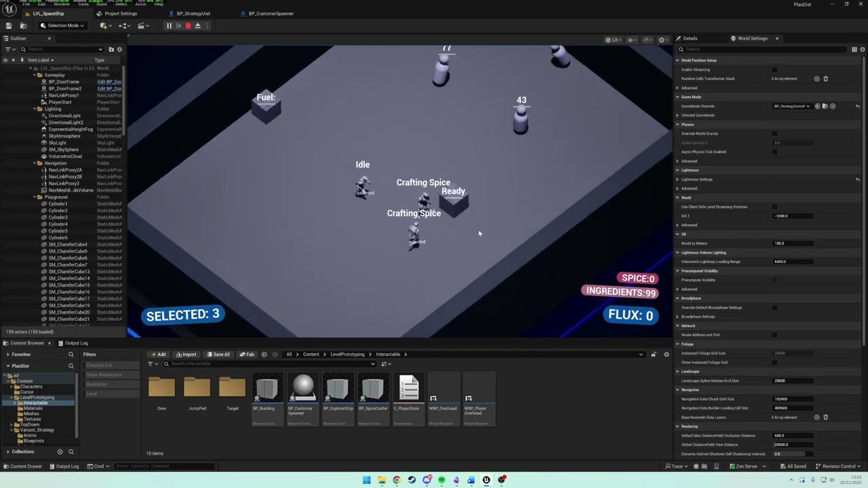Click Edit BP_Door link for BP_DoorFrame
Viewport: 868px width, 488px height.
(110, 82)
